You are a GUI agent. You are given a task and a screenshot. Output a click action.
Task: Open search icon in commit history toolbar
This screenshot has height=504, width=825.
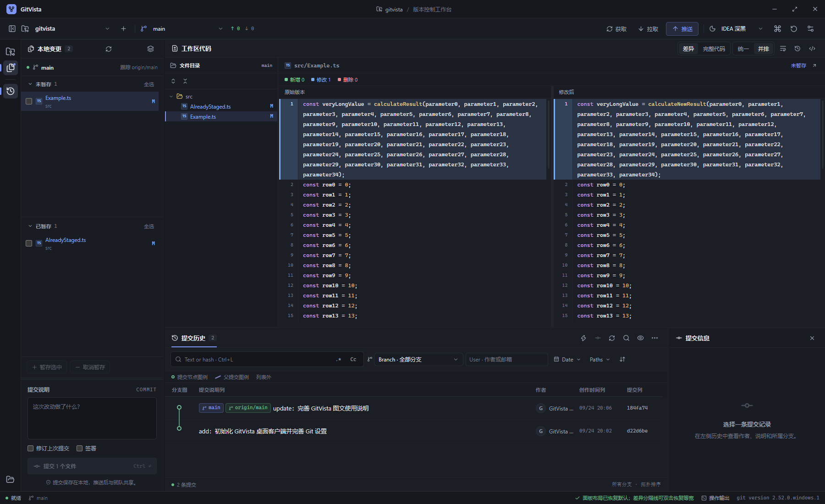(626, 338)
